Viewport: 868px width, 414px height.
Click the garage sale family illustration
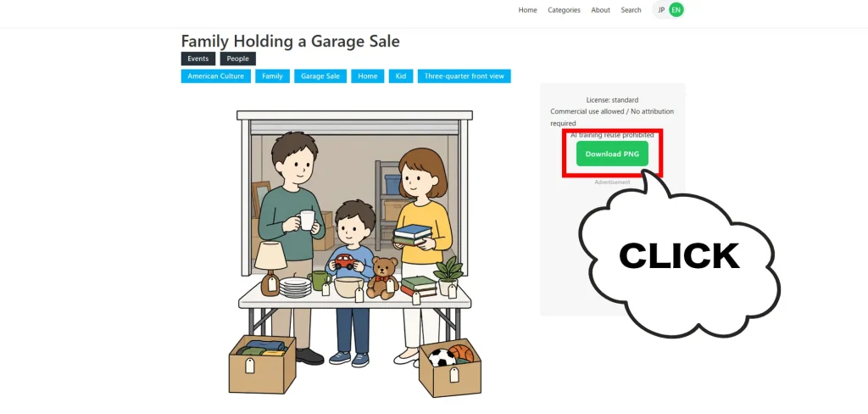pos(355,254)
